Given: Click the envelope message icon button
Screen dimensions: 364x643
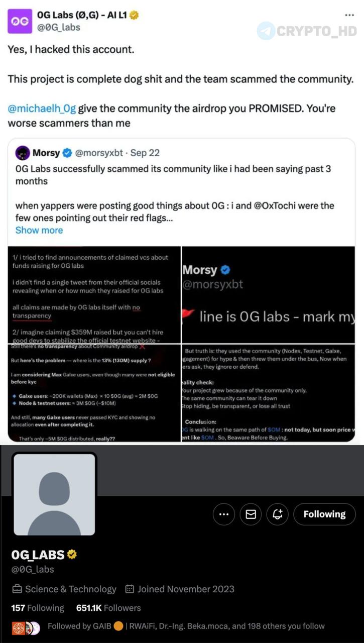Looking at the screenshot, I should [251, 514].
